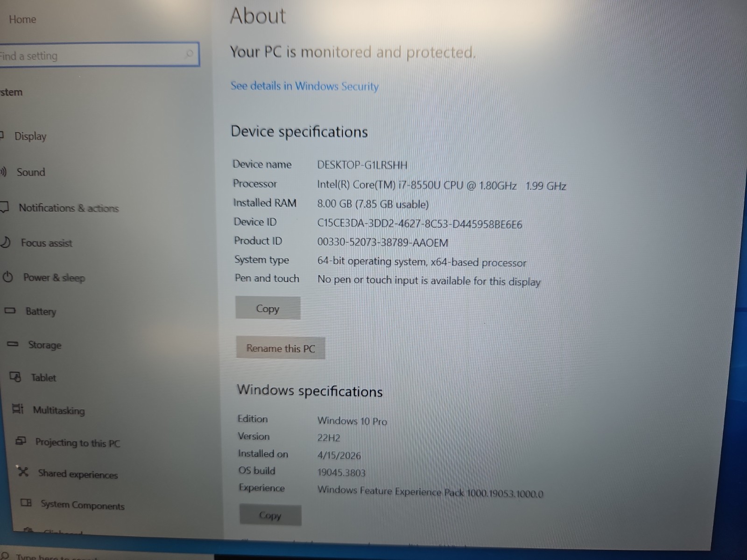Select the Device ID value
The height and width of the screenshot is (560, 747).
tap(420, 224)
